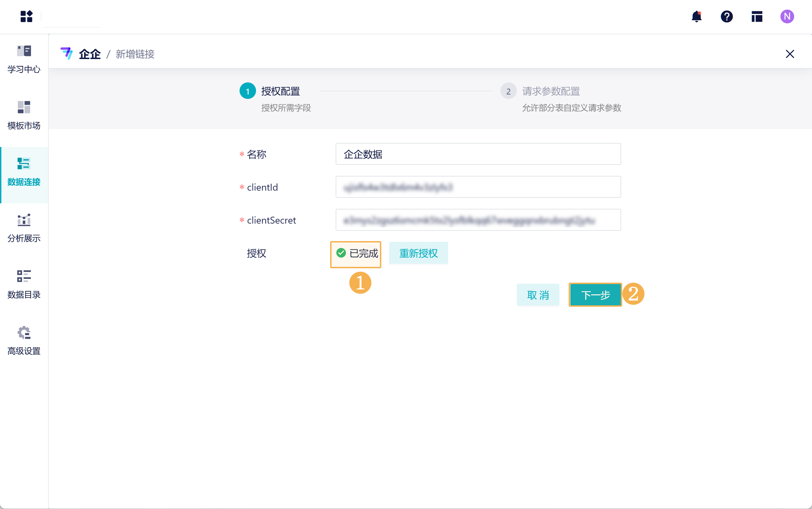This screenshot has height=509, width=812.
Task: Click the 企企 logo icon in breadcrumb
Action: [x=67, y=54]
